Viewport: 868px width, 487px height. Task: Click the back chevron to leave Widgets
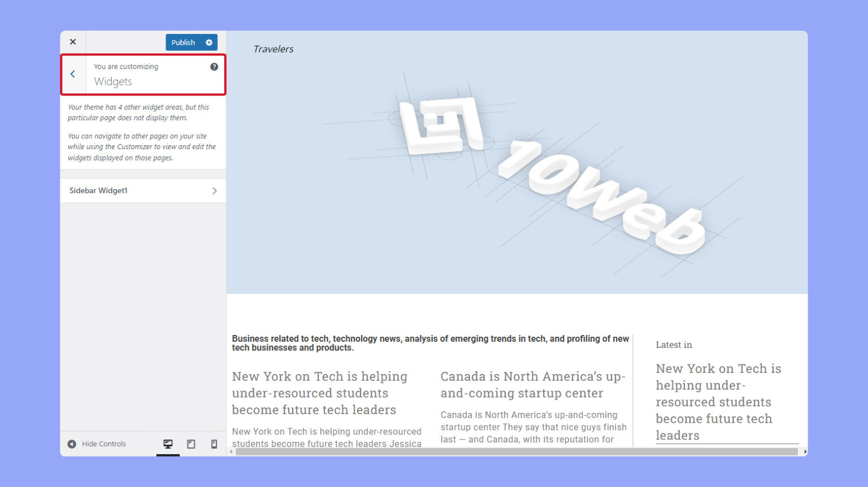pos(73,74)
